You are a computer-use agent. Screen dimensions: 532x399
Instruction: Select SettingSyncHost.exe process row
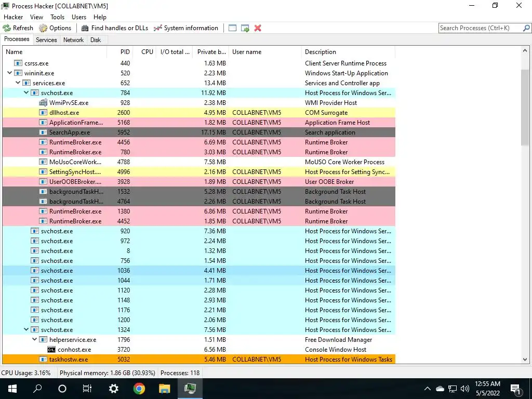(x=199, y=171)
